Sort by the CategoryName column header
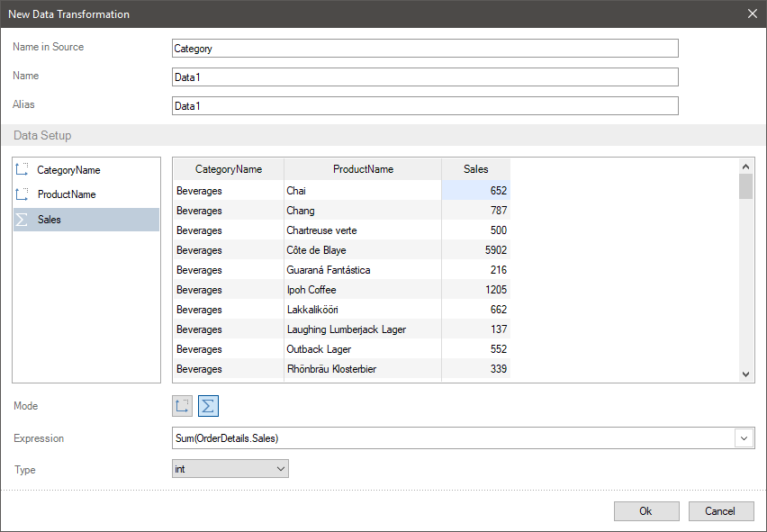Viewport: 767px width, 532px height. (x=229, y=169)
